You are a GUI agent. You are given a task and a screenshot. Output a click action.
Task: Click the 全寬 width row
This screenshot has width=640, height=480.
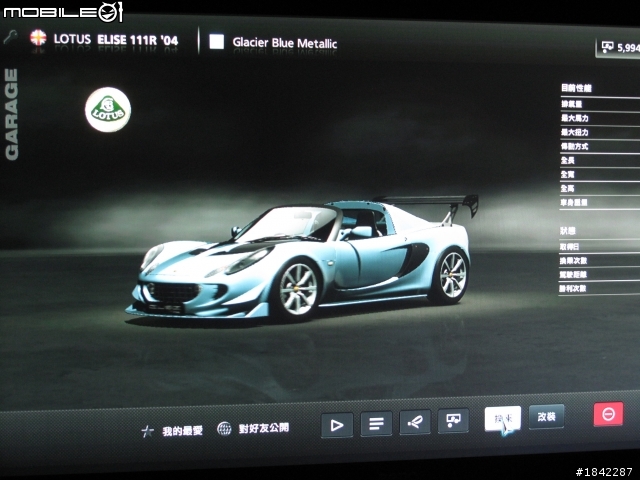pyautogui.click(x=600, y=175)
